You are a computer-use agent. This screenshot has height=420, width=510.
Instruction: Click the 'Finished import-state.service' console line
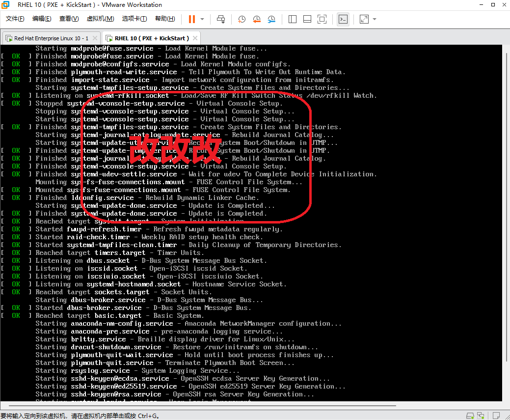tap(167, 80)
